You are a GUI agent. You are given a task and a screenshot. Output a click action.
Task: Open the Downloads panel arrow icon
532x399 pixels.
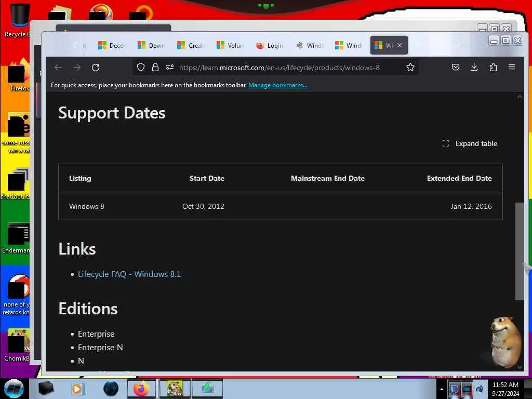click(474, 67)
